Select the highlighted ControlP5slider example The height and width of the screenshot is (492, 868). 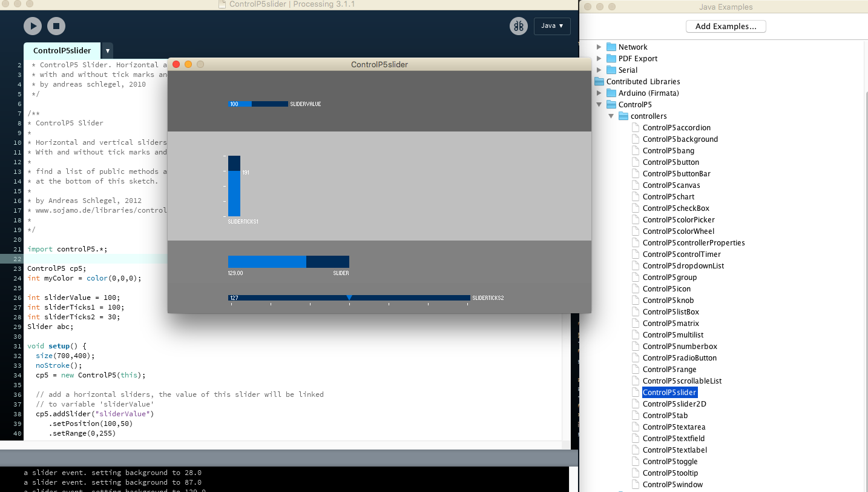coord(669,392)
